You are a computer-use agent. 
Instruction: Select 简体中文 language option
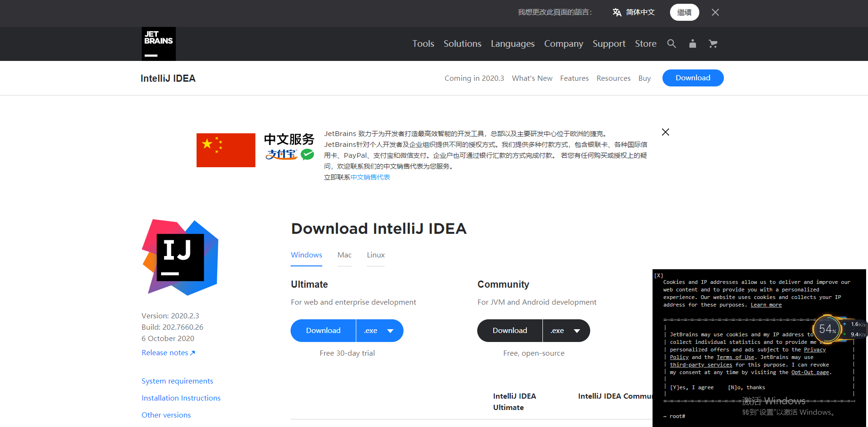[x=640, y=12]
